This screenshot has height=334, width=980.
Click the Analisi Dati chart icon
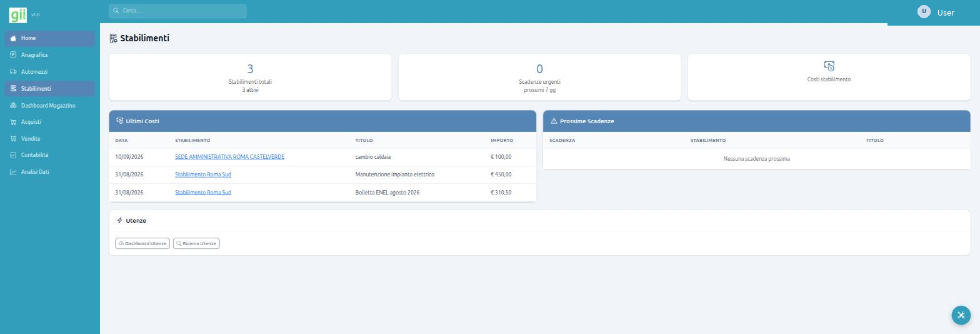coord(13,172)
